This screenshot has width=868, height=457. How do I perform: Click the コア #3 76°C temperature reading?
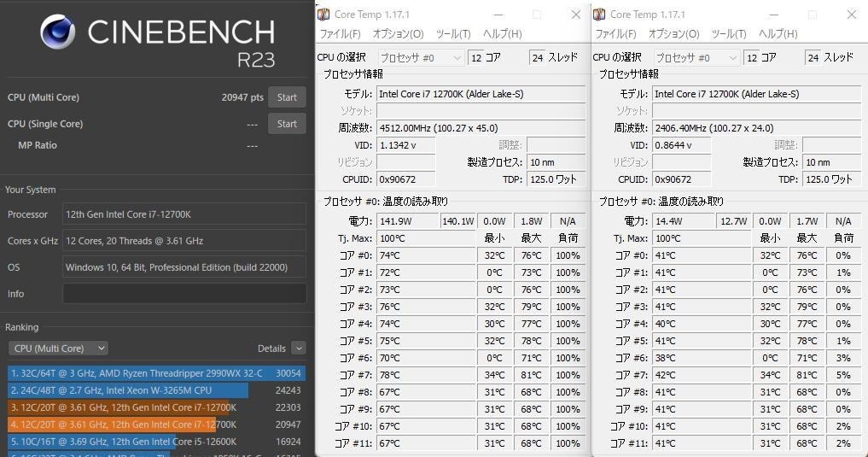426,307
